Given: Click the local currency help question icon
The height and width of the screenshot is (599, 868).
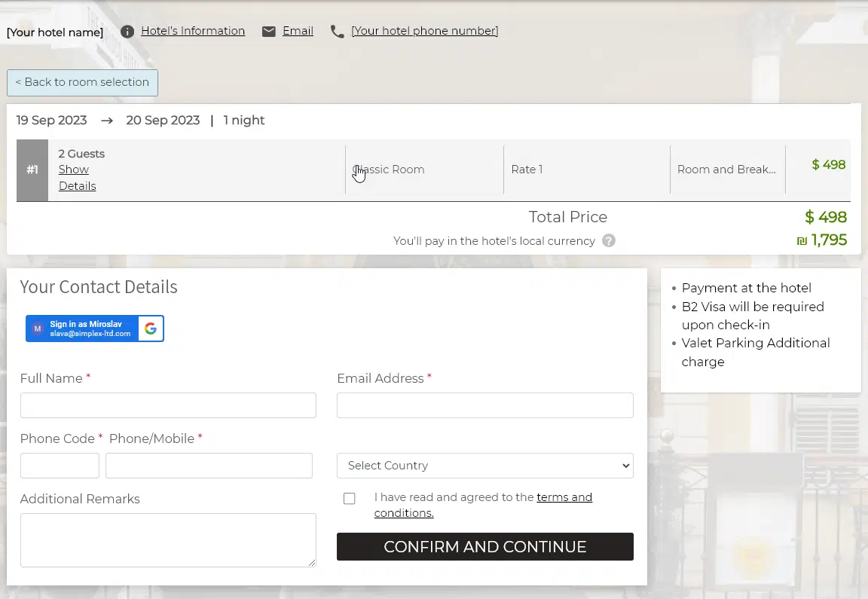Looking at the screenshot, I should tap(609, 241).
